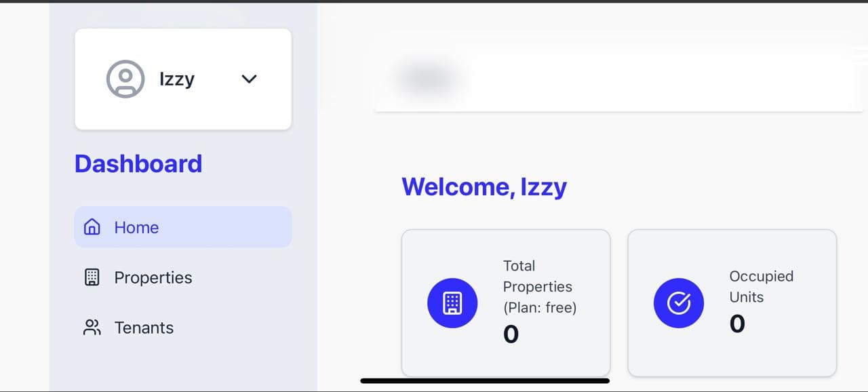
Task: Navigate to the Tenants section
Action: (144, 327)
